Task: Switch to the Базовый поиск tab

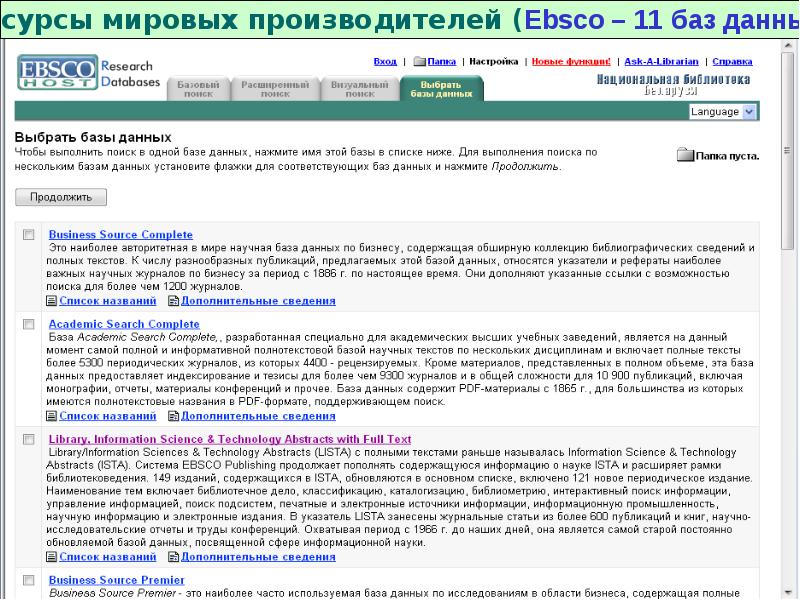Action: point(198,90)
